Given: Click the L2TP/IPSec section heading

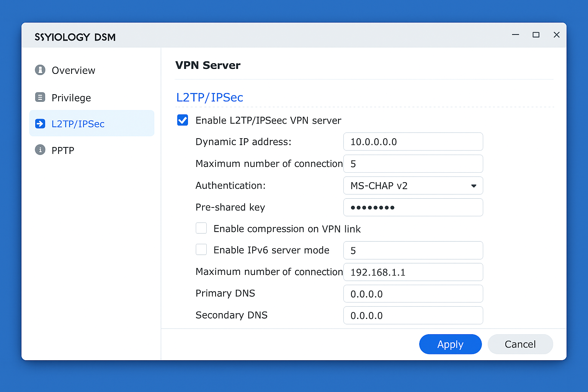Looking at the screenshot, I should pos(210,97).
